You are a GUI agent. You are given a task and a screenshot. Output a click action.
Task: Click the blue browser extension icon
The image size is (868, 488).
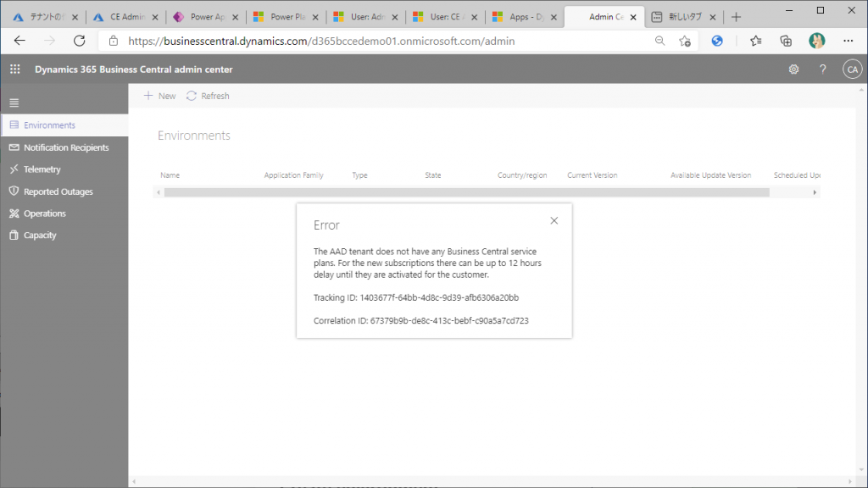point(717,41)
